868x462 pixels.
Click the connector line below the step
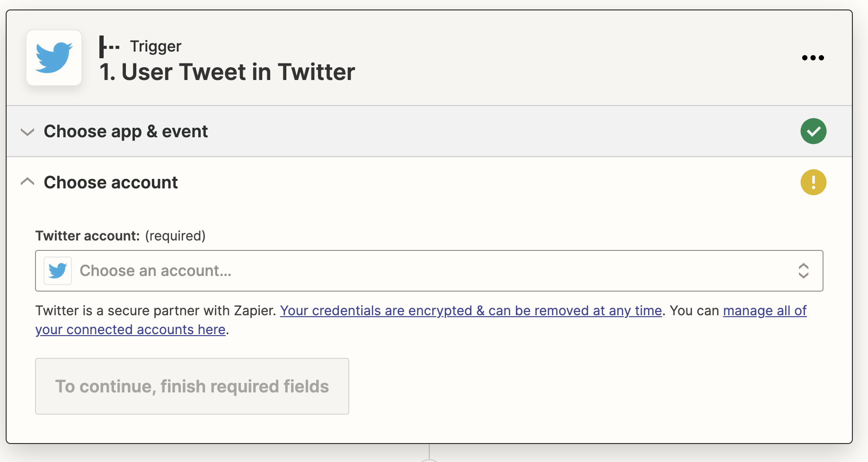click(429, 452)
